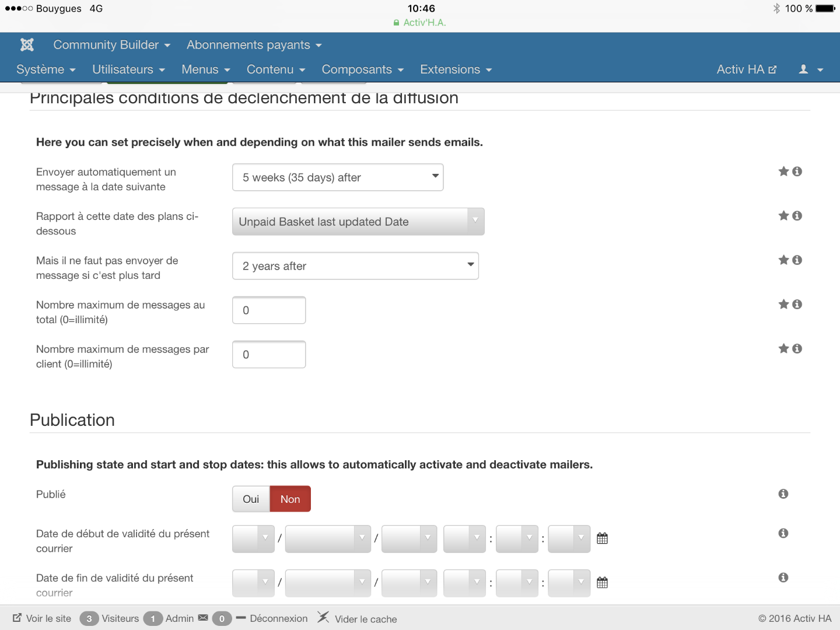This screenshot has height=630, width=840.
Task: Click the Visiteurs link in status bar
Action: tap(120, 618)
